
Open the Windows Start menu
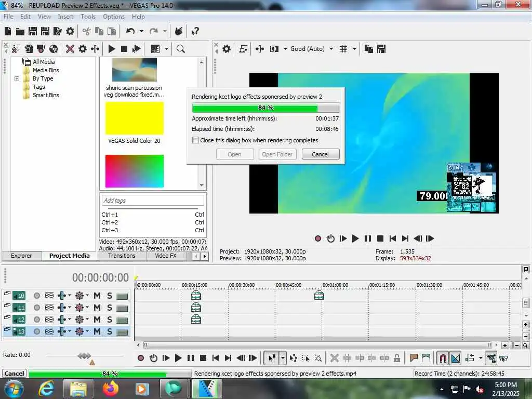click(14, 389)
